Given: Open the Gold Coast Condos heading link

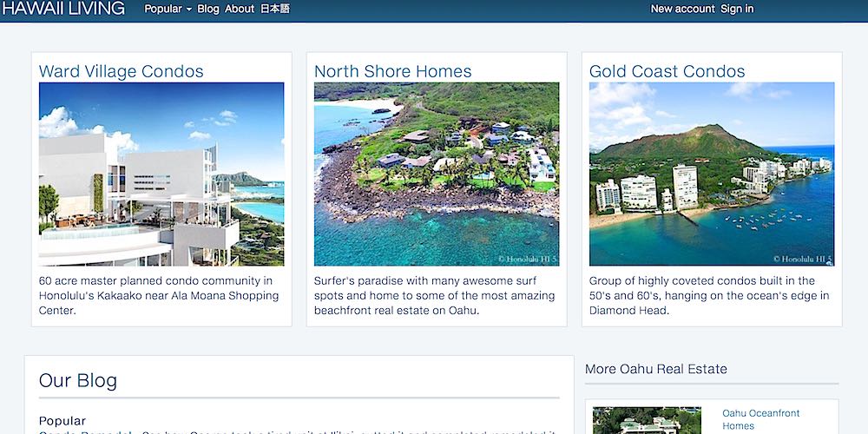Looking at the screenshot, I should 667,71.
